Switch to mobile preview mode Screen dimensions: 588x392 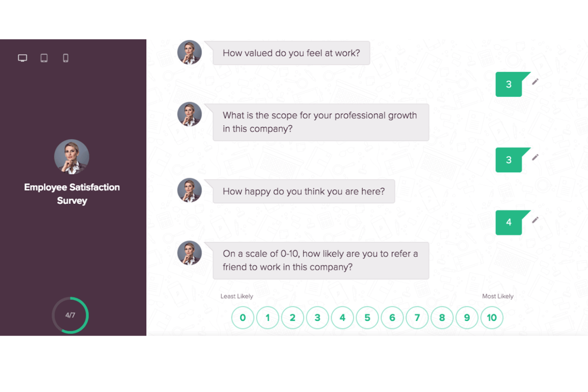65,58
